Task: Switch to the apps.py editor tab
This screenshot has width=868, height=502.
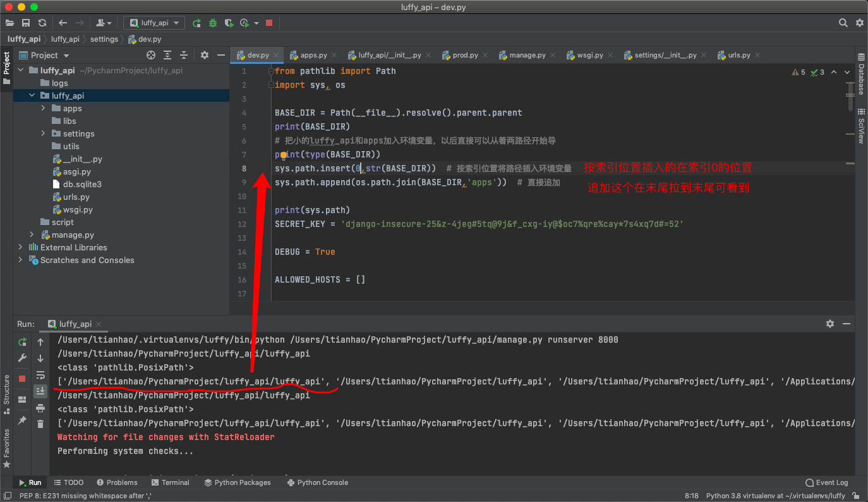Action: [313, 55]
